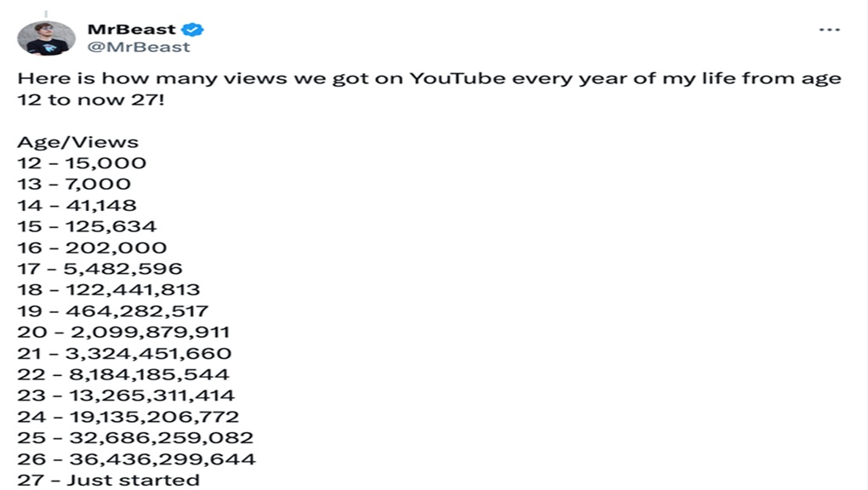Click the age 17 line showing 5,482,596
The height and width of the screenshot is (490, 868).
100,269
